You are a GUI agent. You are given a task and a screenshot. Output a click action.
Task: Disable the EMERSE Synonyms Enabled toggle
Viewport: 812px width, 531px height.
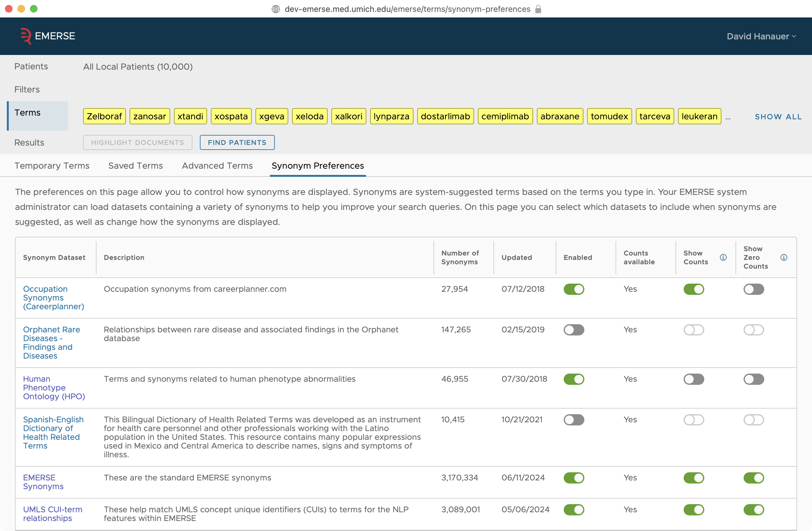pyautogui.click(x=573, y=478)
